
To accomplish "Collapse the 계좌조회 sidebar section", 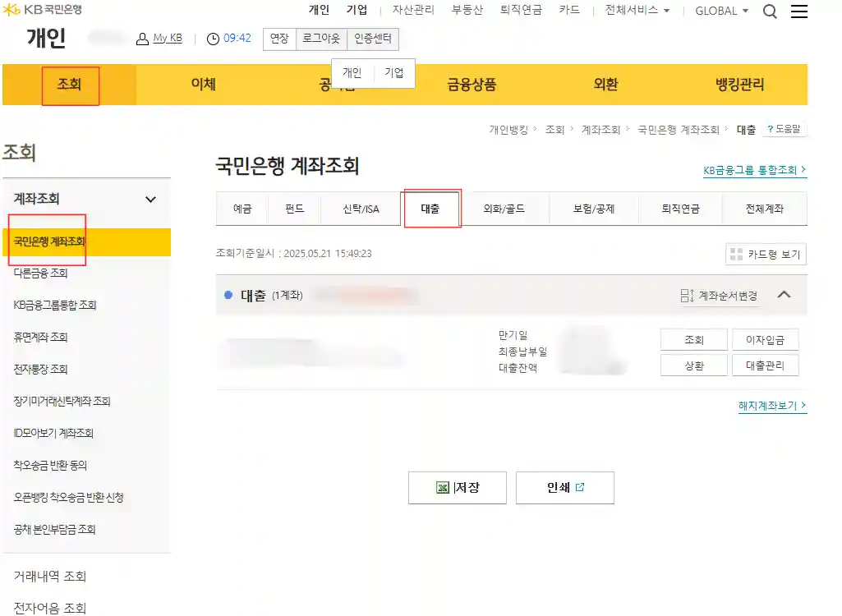I will [151, 200].
